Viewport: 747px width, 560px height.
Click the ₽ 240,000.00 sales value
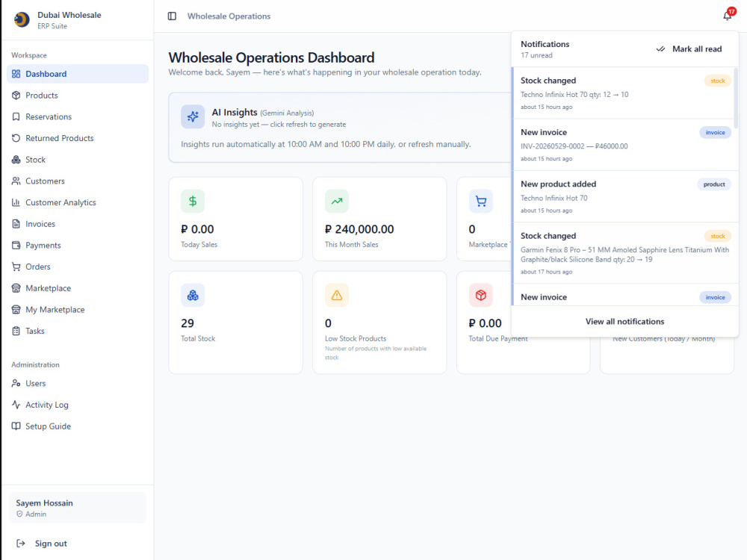359,229
